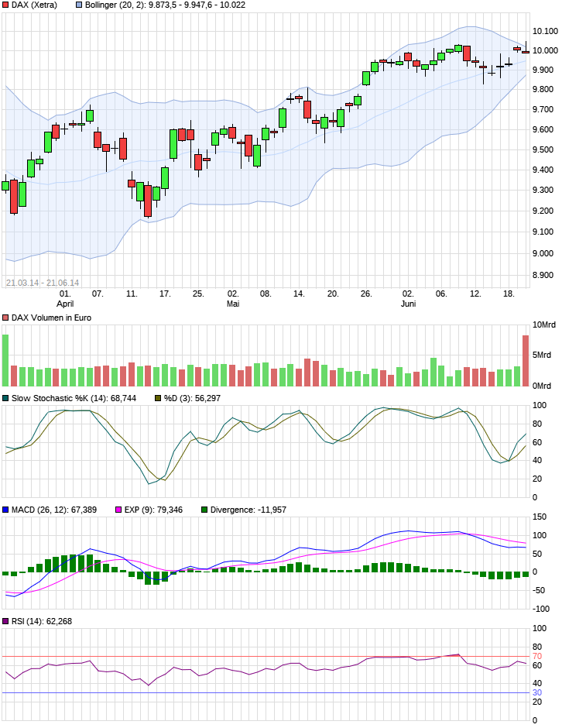Image resolution: width=562 pixels, height=728 pixels.
Task: Click the 26. date axis label
Action: [366, 294]
